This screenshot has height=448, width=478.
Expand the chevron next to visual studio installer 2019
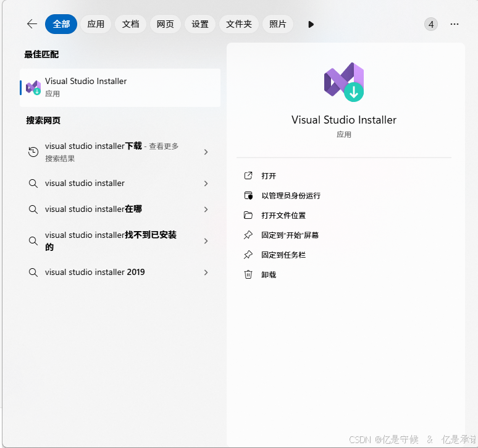tap(206, 273)
